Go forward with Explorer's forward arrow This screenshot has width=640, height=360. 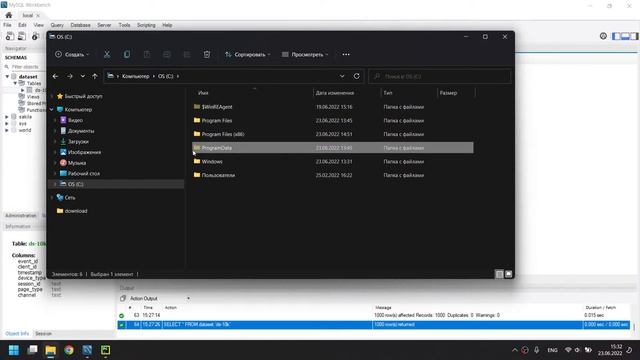[x=70, y=76]
